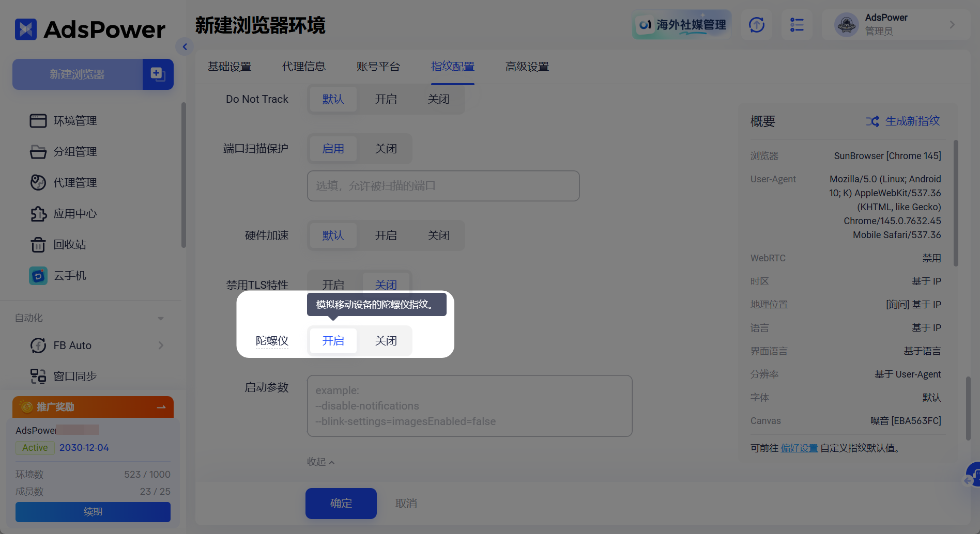Click the Active status badge

35,448
